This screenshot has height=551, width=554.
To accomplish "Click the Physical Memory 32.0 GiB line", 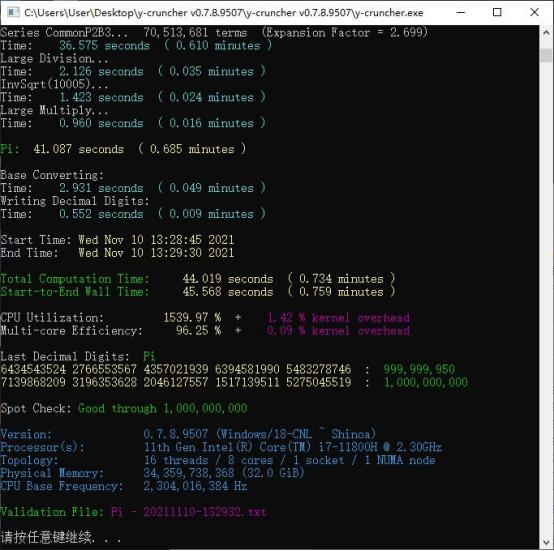I will tap(152, 473).
